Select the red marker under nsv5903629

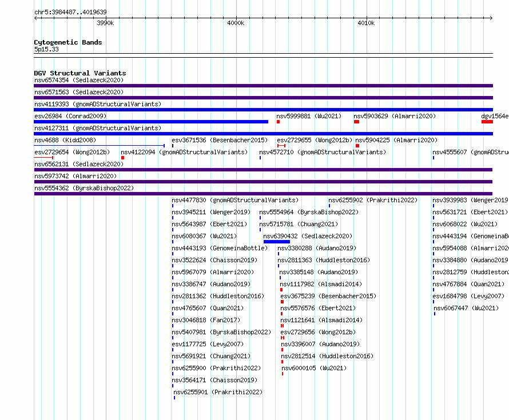click(x=356, y=122)
